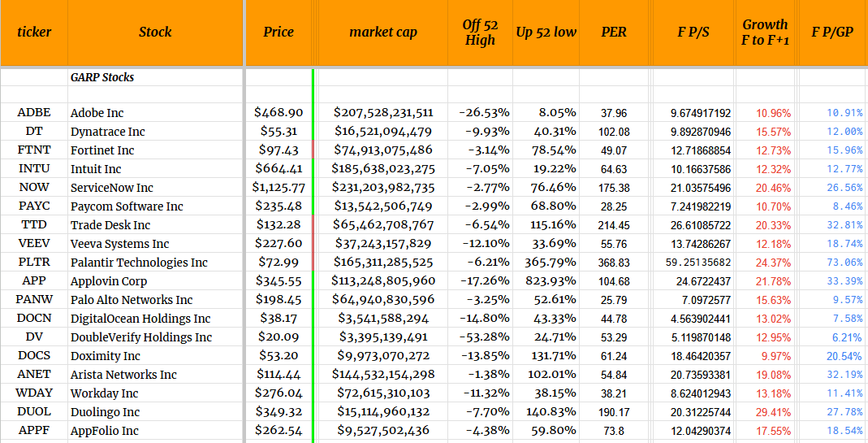868x443 pixels.
Task: Select the APPF ticker cell
Action: tap(34, 431)
